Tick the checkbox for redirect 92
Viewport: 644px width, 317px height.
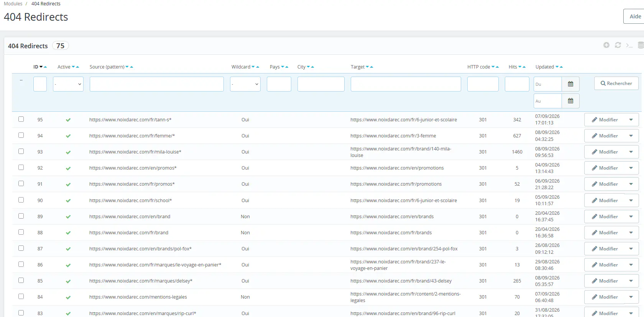pyautogui.click(x=21, y=167)
